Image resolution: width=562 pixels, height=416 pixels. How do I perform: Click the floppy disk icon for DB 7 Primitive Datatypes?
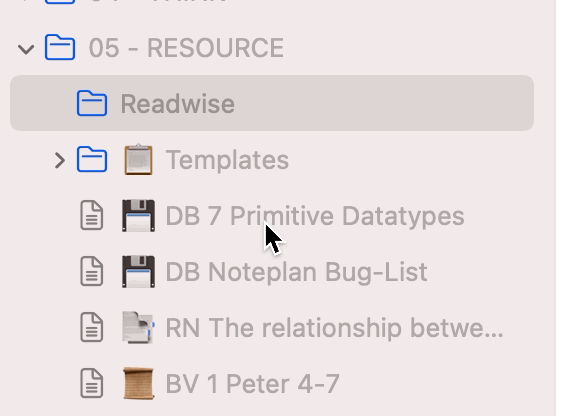pyautogui.click(x=138, y=215)
